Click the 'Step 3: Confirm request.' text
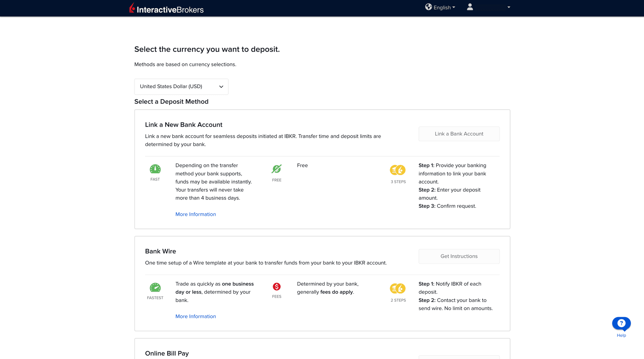The width and height of the screenshot is (644, 359). (x=447, y=206)
